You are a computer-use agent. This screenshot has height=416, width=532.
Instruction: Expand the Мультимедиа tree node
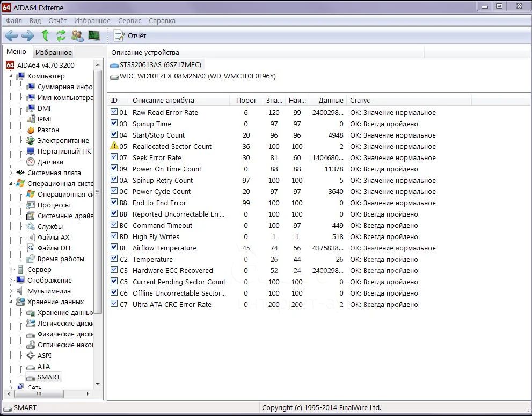(11, 291)
